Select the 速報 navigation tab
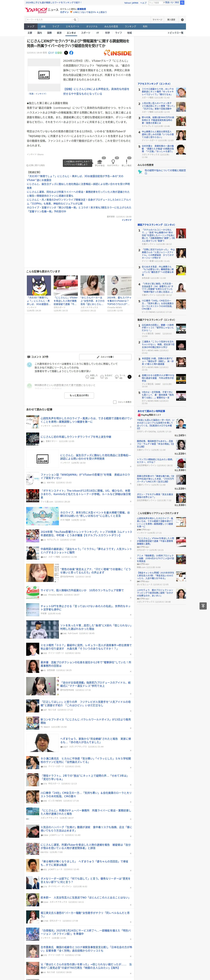Screen dimensions: 210x980 point(43,27)
